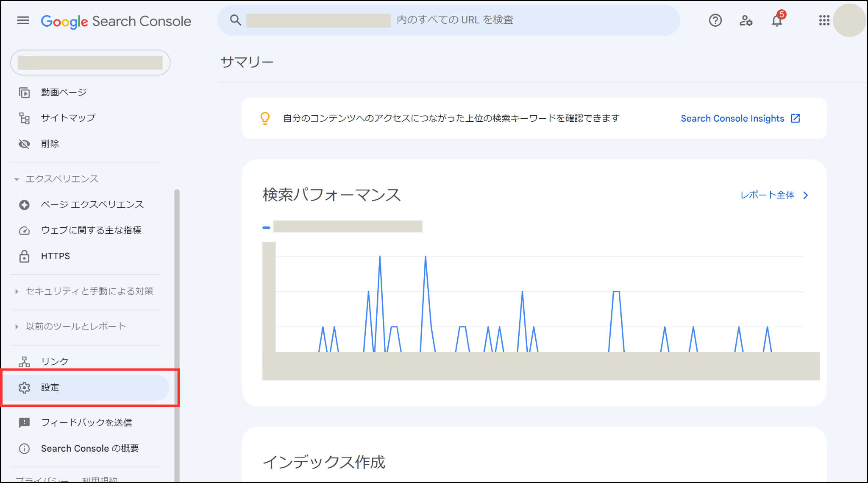Click the 削除 crossed-eye icon
This screenshot has width=868, height=483.
[x=25, y=144]
